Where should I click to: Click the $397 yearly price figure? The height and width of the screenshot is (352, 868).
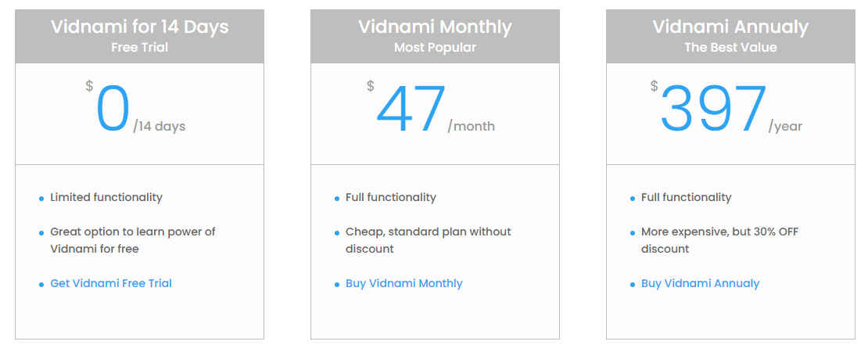point(712,110)
